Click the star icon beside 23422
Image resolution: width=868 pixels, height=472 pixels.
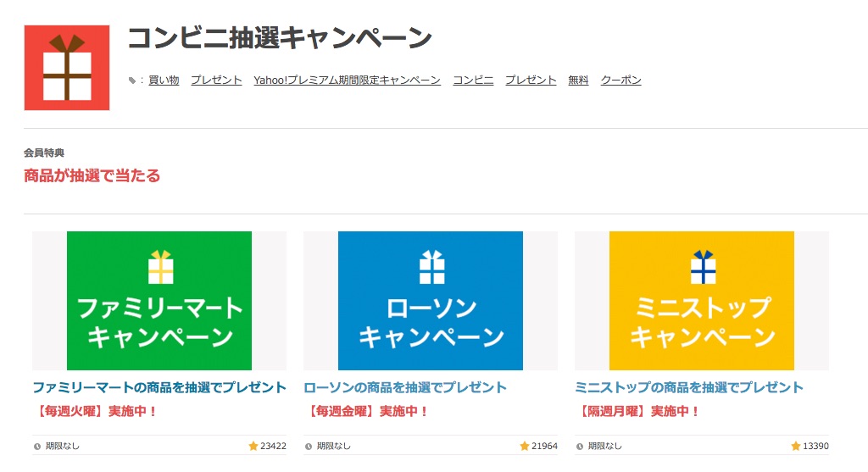coord(253,446)
